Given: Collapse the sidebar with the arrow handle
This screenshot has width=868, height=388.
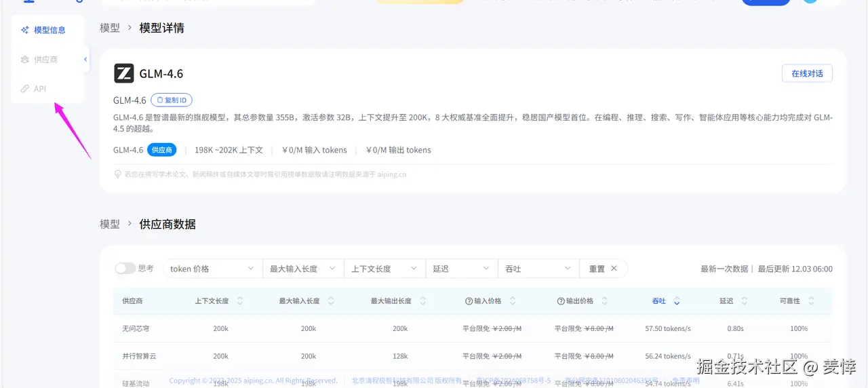Looking at the screenshot, I should (85, 60).
